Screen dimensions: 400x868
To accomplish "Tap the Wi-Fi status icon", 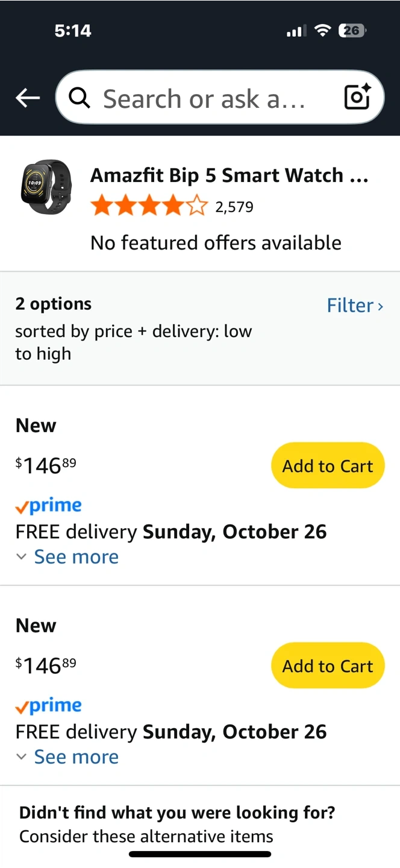I will pyautogui.click(x=323, y=31).
